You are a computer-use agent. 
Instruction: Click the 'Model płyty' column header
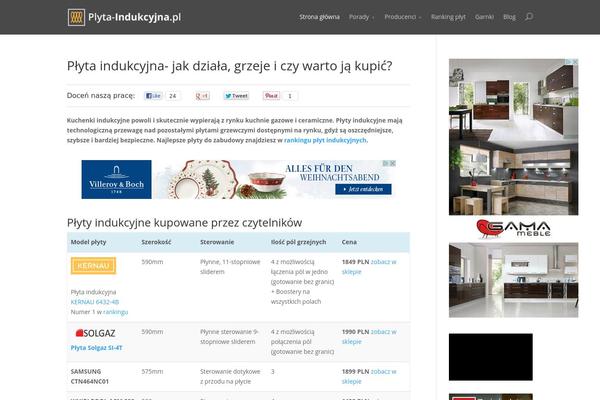pyautogui.click(x=88, y=242)
